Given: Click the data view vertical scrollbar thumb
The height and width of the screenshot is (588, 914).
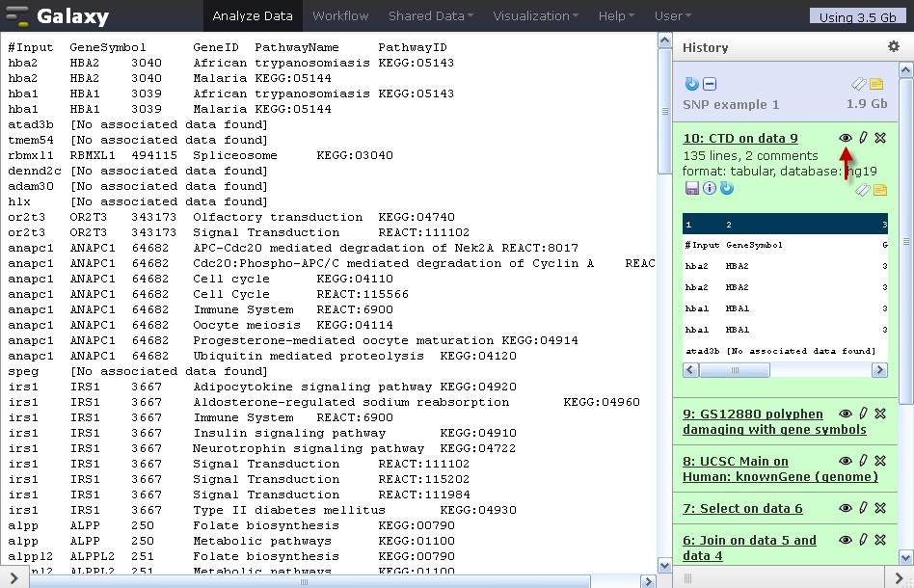Looking at the screenshot, I should pos(664,111).
